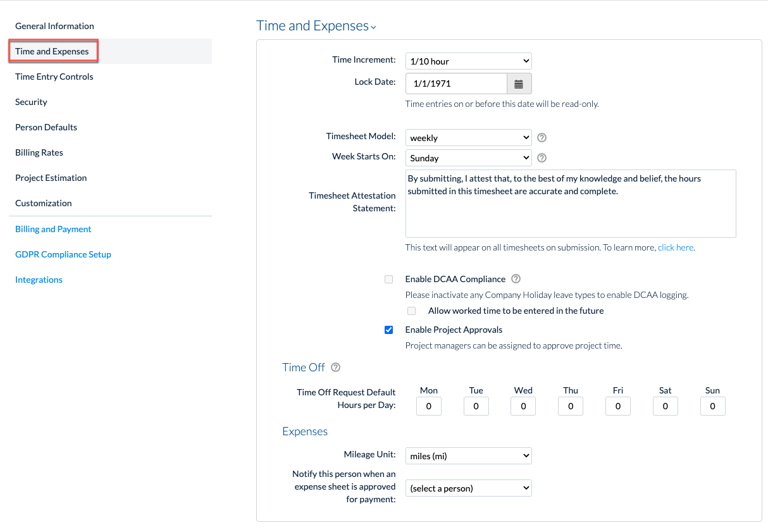768x532 pixels.
Task: Show help for Timesheet Model
Action: click(x=542, y=137)
